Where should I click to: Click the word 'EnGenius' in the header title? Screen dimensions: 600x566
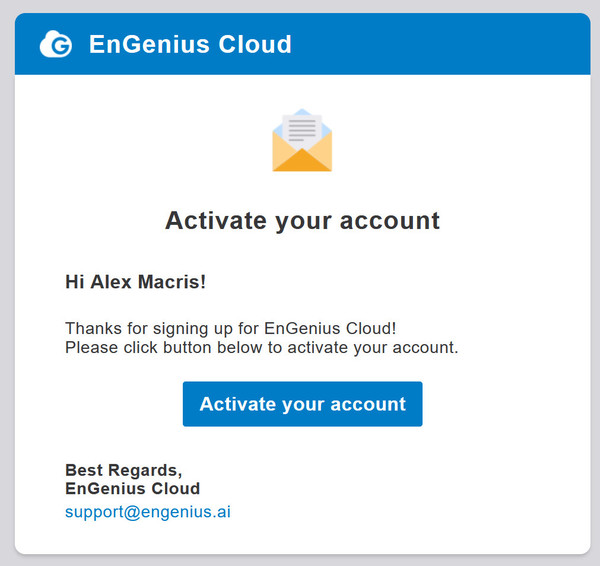[x=149, y=44]
